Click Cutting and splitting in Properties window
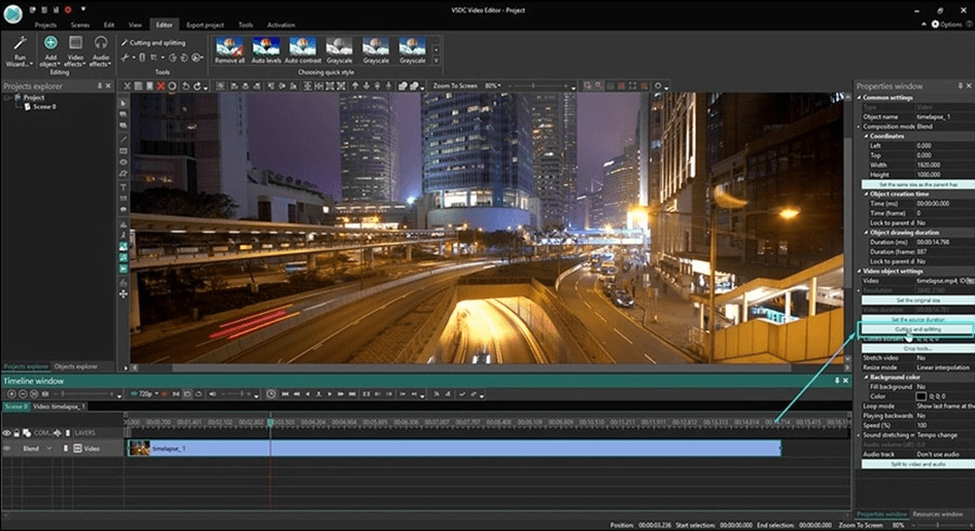The image size is (975, 531). (917, 329)
